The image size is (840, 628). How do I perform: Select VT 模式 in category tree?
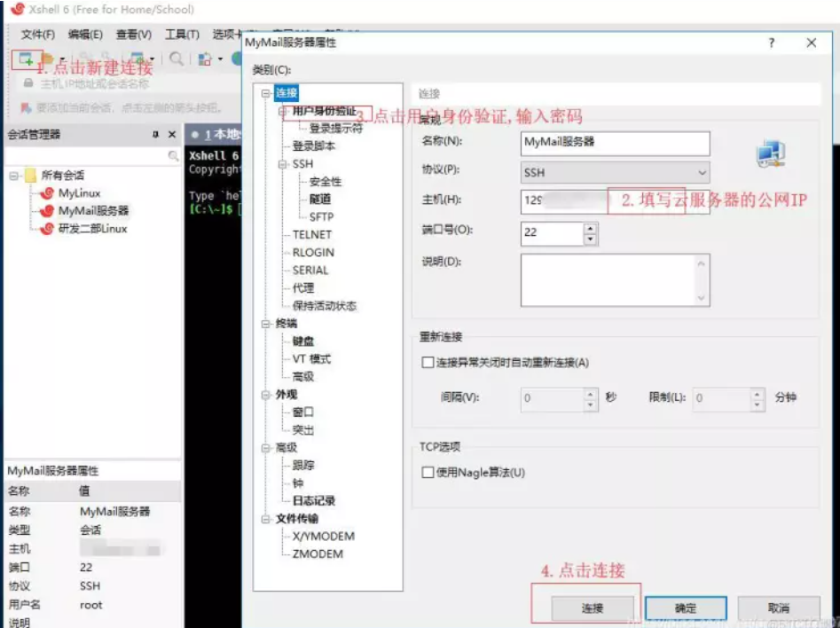(312, 359)
